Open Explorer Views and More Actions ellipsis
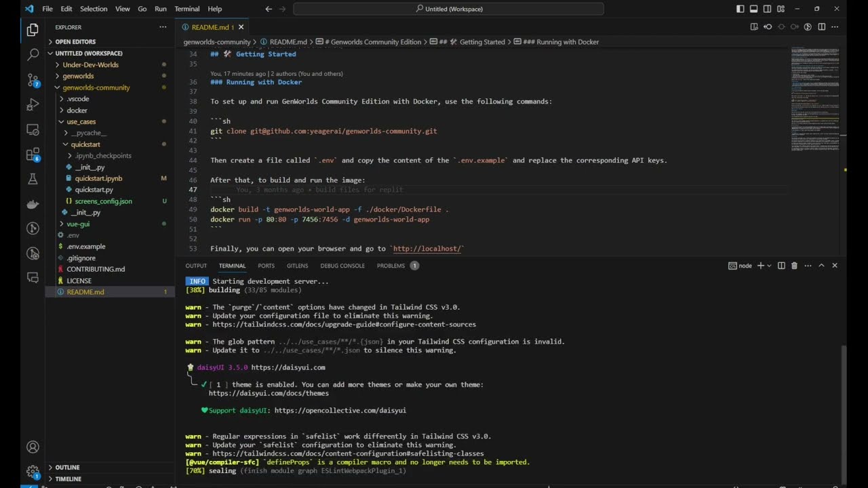Viewport: 868px width, 488px height. (x=163, y=27)
